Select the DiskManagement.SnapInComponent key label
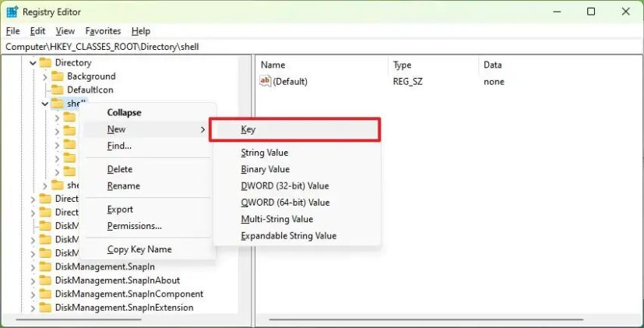644x328 pixels. click(129, 294)
